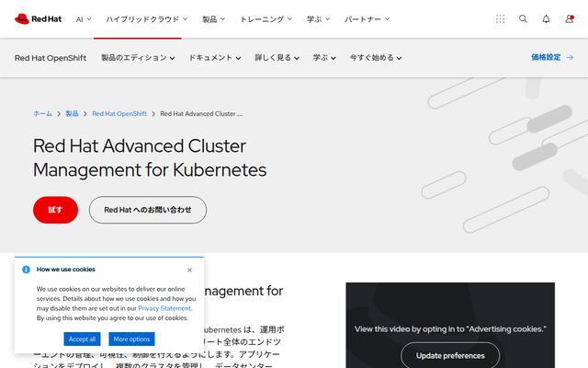Screen dimensions: 588x368
Task: Open the Privacy Statement link
Action: click(x=164, y=308)
